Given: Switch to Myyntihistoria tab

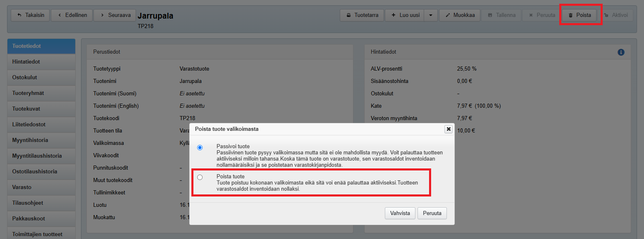Looking at the screenshot, I should coord(41,140).
